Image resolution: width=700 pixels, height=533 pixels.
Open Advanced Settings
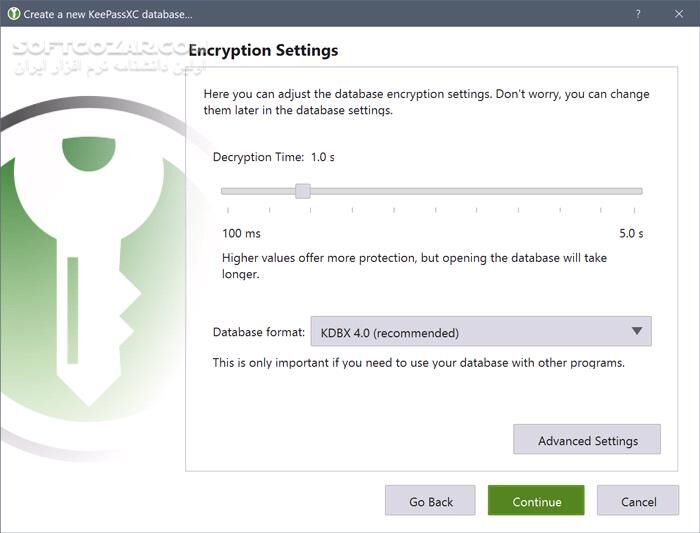pos(587,440)
